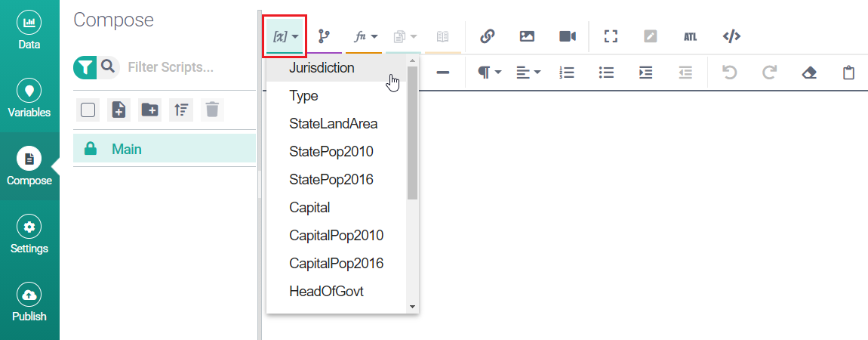This screenshot has height=340, width=868.
Task: Open the ATL editor view
Action: [690, 36]
